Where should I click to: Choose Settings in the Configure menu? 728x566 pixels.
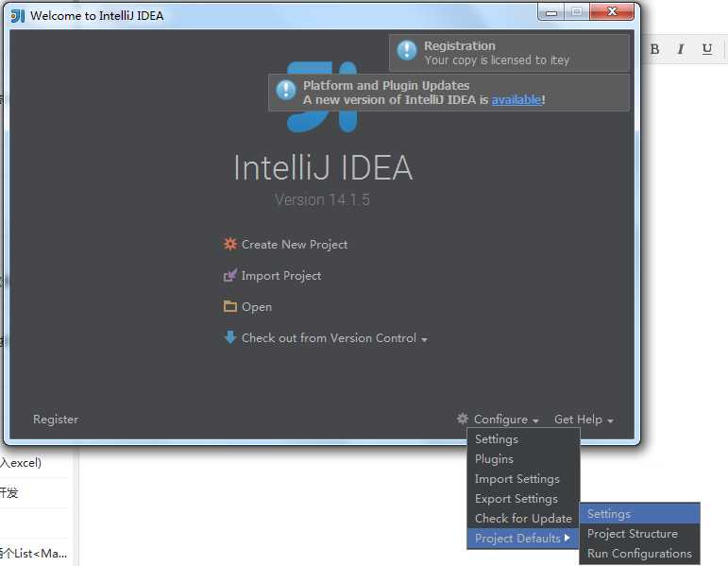(523, 439)
